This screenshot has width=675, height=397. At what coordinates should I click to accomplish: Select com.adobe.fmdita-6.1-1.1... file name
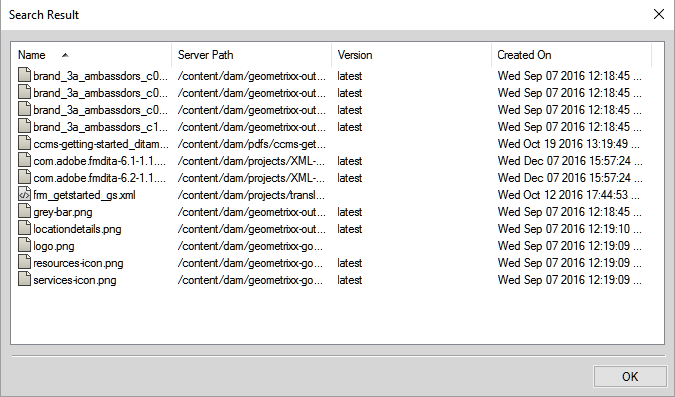coord(99,161)
